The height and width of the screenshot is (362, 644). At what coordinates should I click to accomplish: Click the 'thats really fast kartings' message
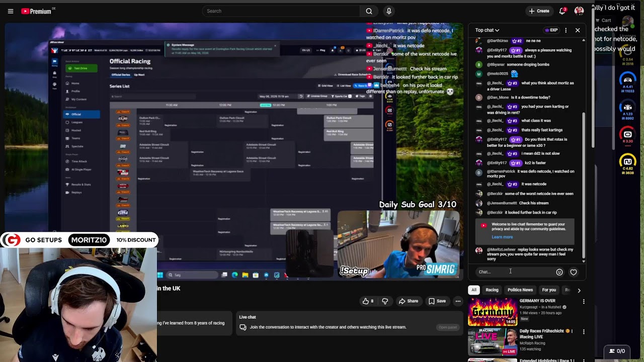point(542,130)
